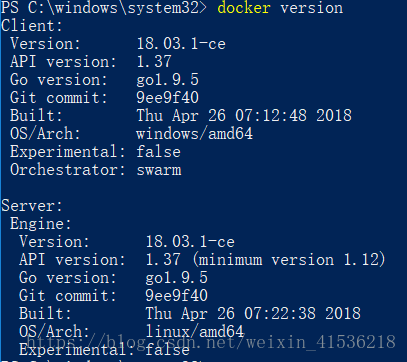Click the Client: heading line
The image size is (407, 362).
(x=32, y=26)
